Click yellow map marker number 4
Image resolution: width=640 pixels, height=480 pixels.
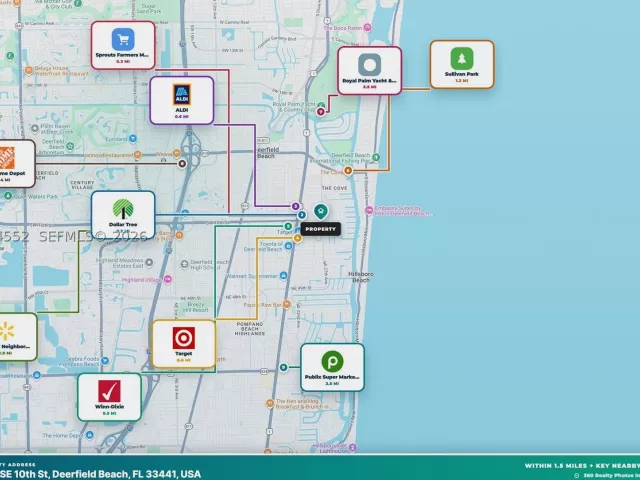click(x=298, y=238)
